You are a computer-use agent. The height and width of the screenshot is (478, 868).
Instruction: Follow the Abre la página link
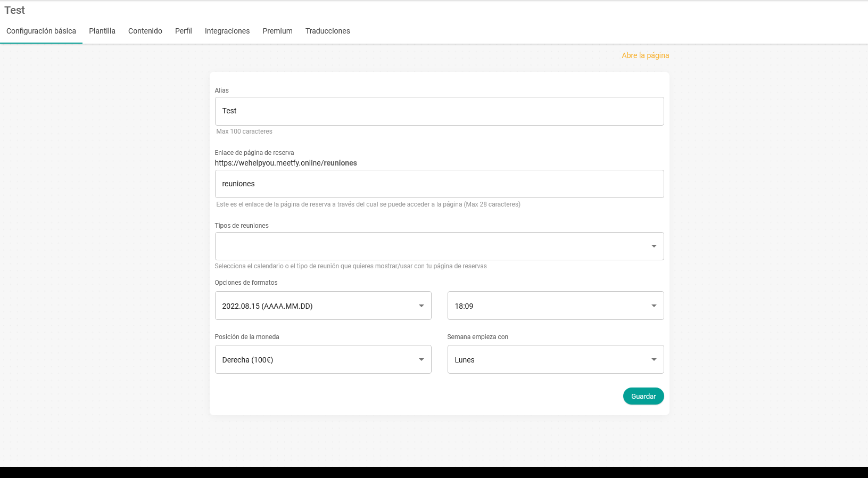click(x=646, y=55)
